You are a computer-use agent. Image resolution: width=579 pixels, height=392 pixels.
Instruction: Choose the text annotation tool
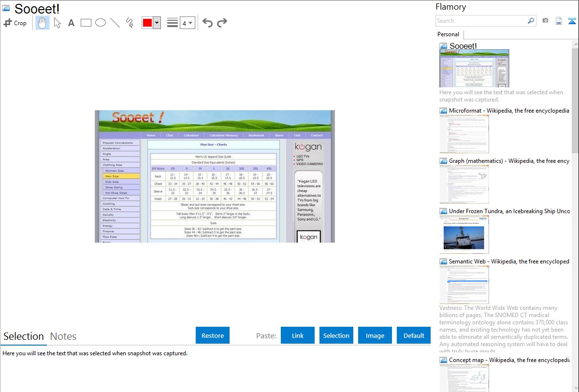(71, 23)
